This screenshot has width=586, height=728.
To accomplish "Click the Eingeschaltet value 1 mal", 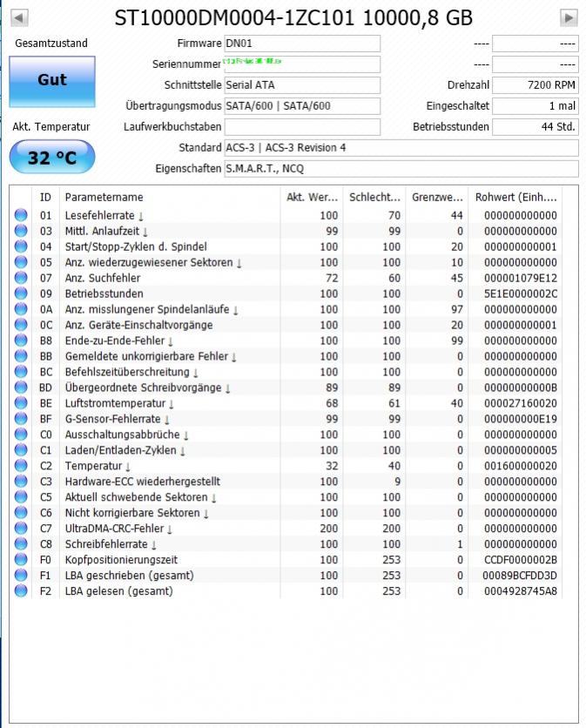I will coord(535,106).
